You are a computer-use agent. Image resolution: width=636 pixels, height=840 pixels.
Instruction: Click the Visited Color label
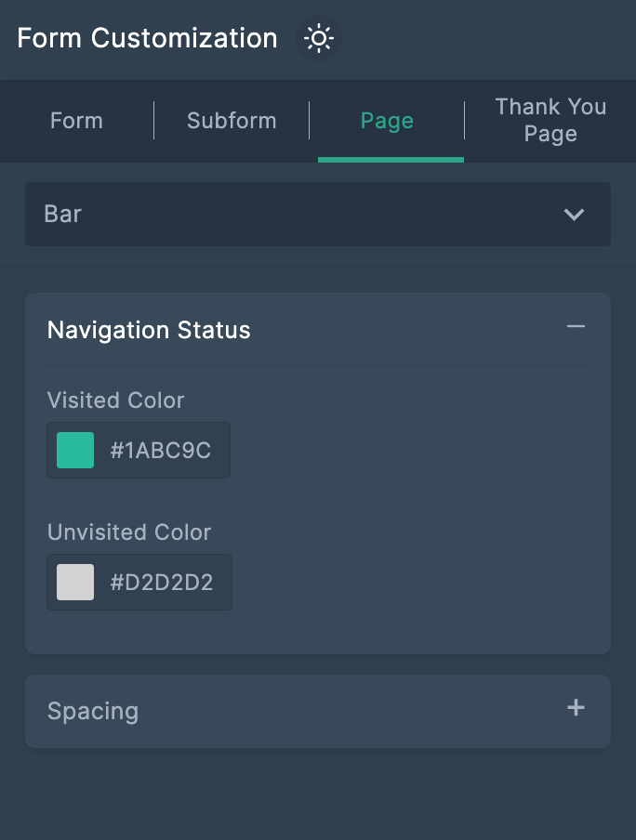(115, 400)
